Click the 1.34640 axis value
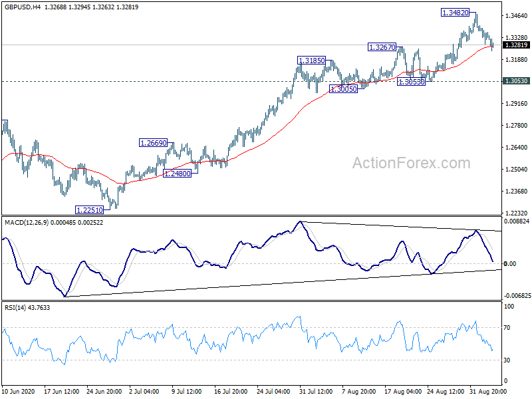 pyautogui.click(x=517, y=15)
